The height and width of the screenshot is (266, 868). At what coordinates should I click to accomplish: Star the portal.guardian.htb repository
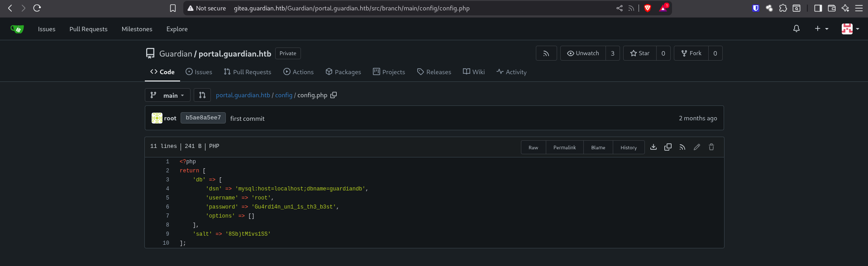click(639, 53)
